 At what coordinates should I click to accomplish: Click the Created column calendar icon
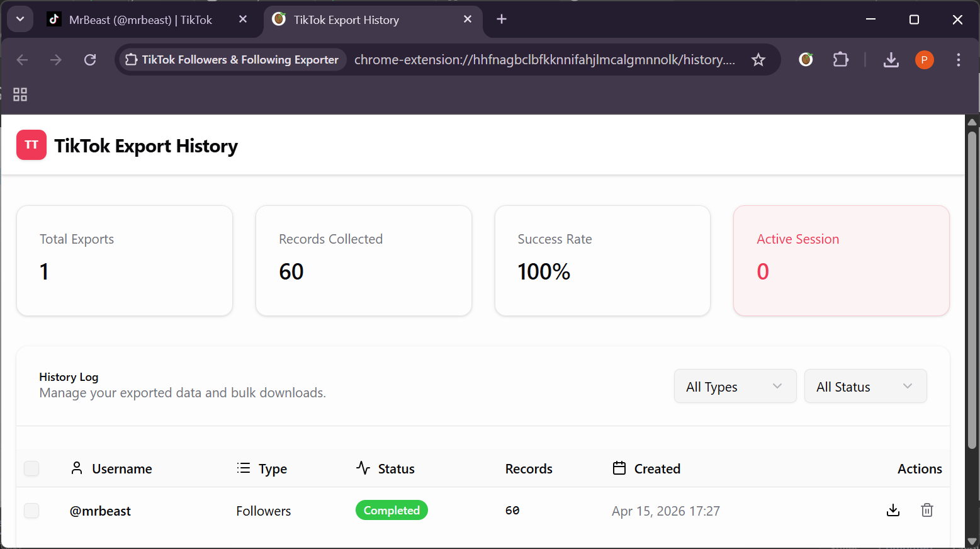(x=619, y=468)
